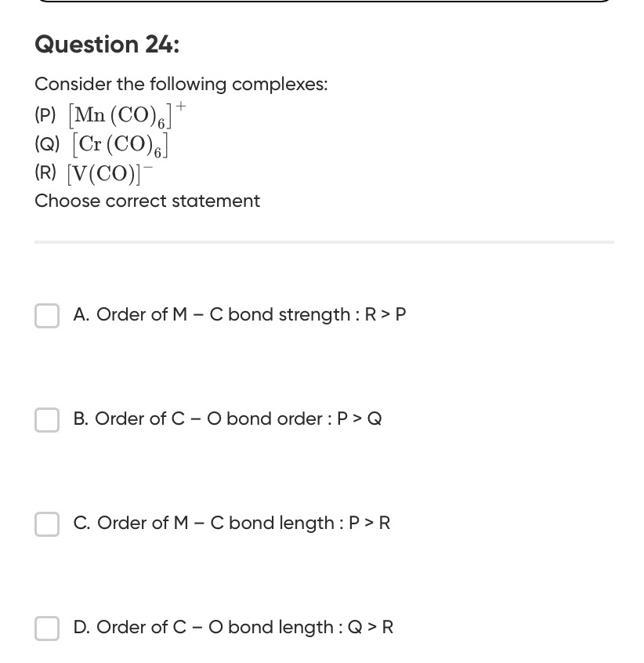Click the (Q) label before the chromium complex
The height and width of the screenshot is (663, 644).
46,145
